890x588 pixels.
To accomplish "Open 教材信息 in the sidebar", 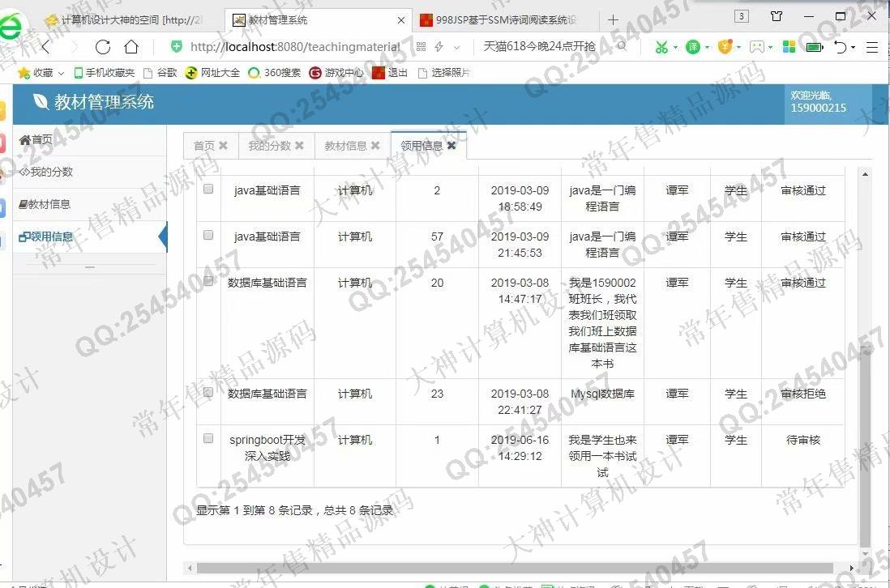I will [90, 204].
